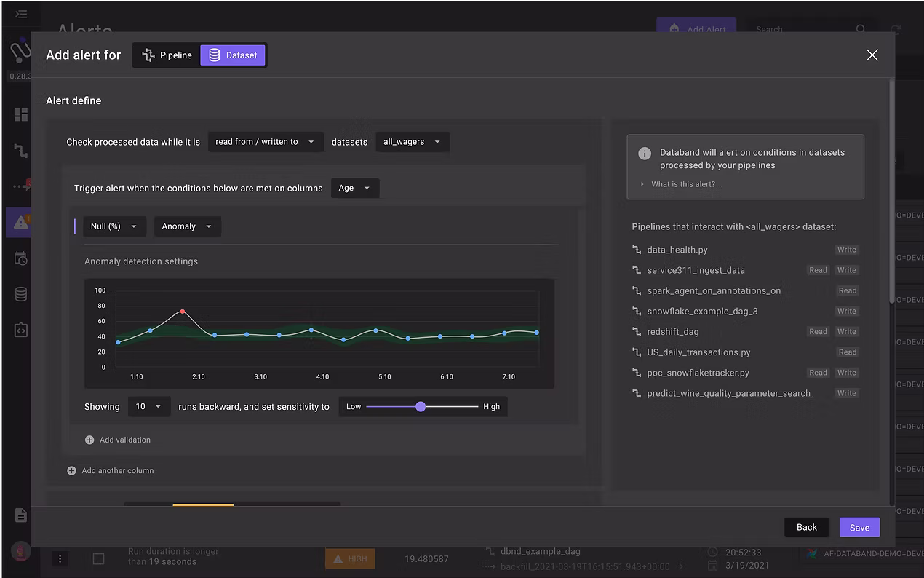Click the Add validation plus icon
The height and width of the screenshot is (578, 924).
pyautogui.click(x=89, y=440)
